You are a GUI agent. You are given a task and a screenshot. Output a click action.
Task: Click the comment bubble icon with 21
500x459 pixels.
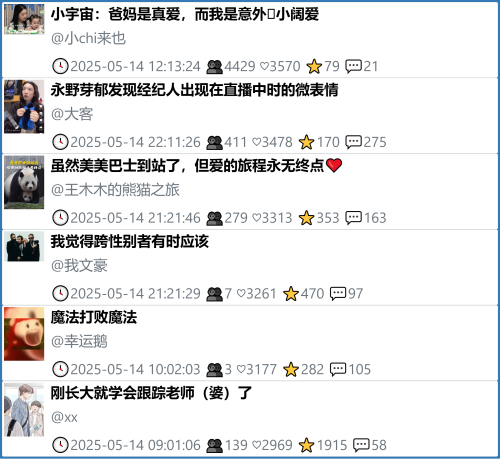[353, 66]
